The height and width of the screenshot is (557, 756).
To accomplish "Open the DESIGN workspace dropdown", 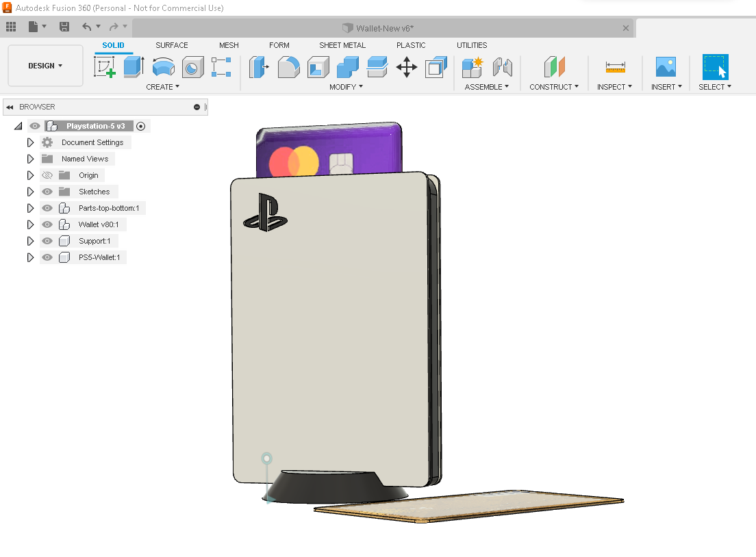I will click(x=45, y=66).
